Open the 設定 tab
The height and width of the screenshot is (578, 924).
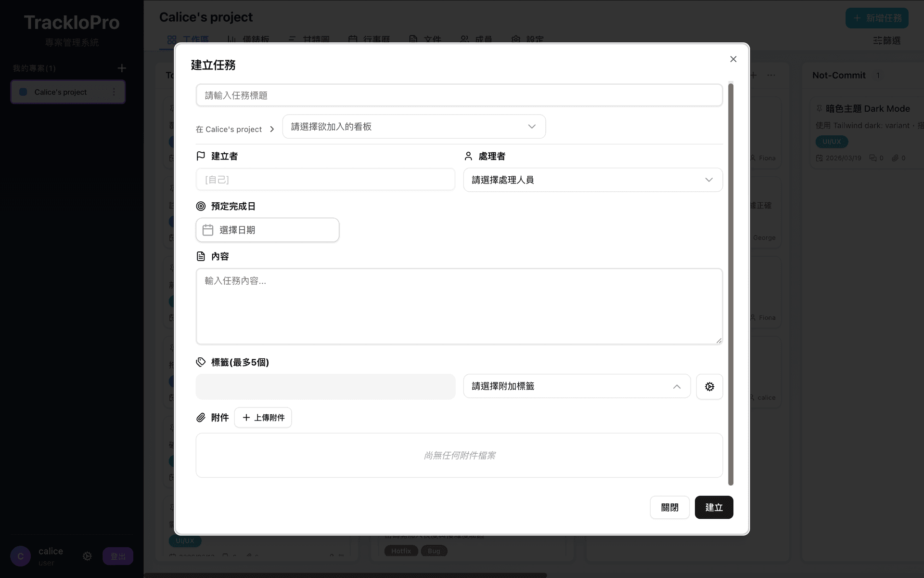(x=527, y=39)
